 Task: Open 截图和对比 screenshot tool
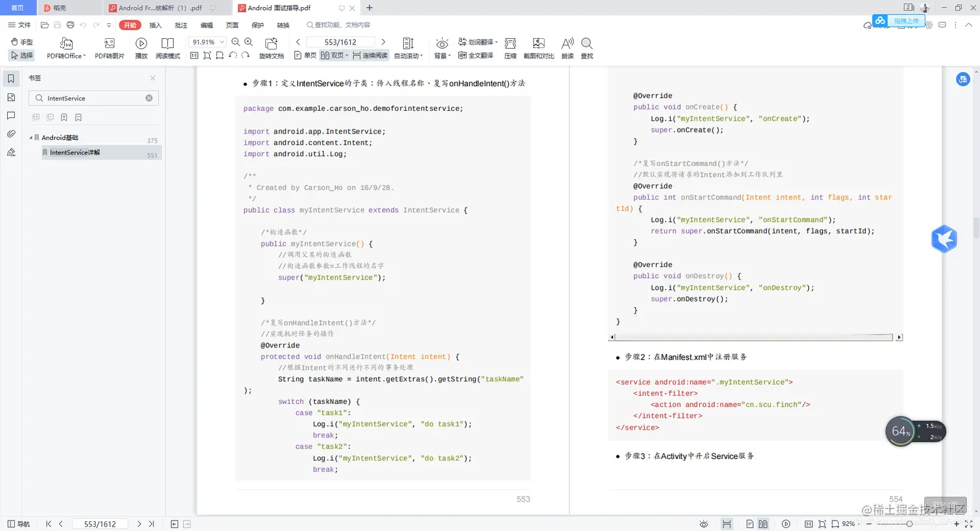pyautogui.click(x=539, y=49)
